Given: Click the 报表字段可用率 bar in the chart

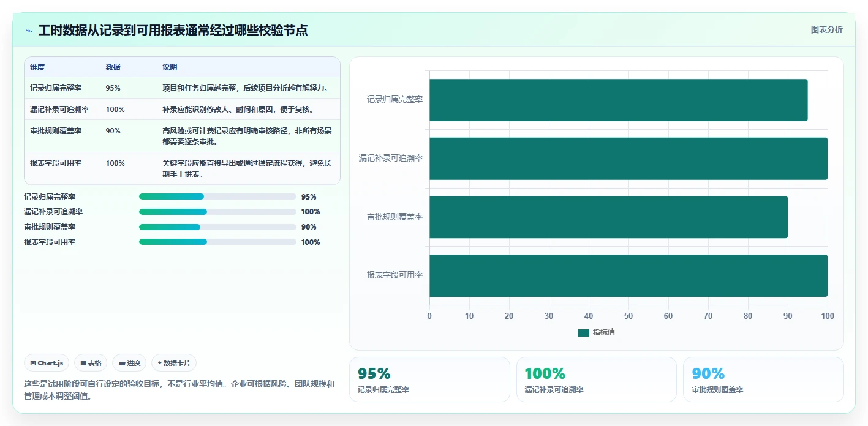Looking at the screenshot, I should (628, 276).
